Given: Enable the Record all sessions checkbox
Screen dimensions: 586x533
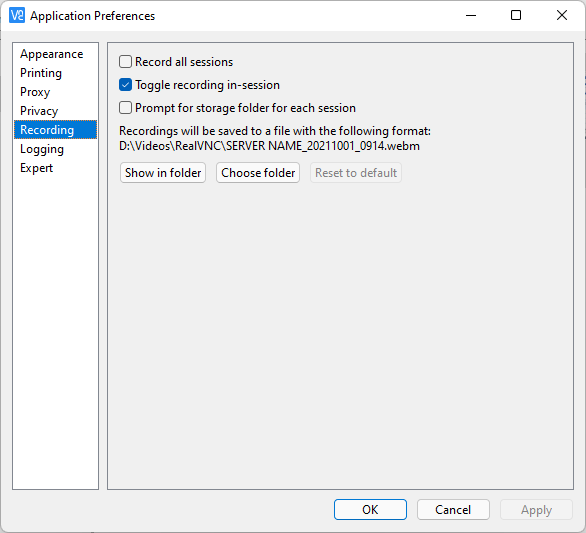Looking at the screenshot, I should pos(125,62).
